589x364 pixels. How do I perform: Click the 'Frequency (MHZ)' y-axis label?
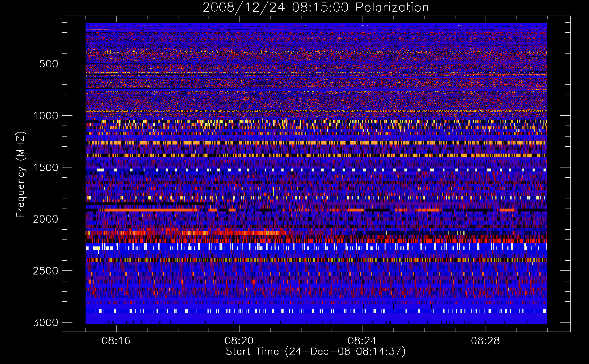click(x=21, y=175)
